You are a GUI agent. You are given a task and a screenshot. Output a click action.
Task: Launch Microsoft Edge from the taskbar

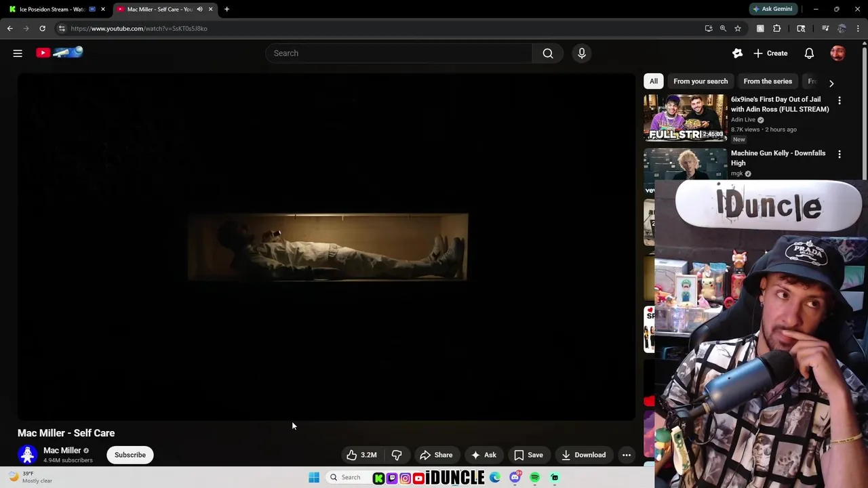pos(496,478)
